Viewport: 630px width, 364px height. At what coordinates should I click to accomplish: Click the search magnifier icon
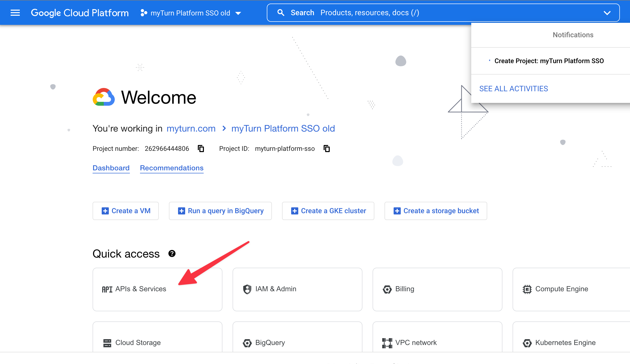(x=281, y=13)
